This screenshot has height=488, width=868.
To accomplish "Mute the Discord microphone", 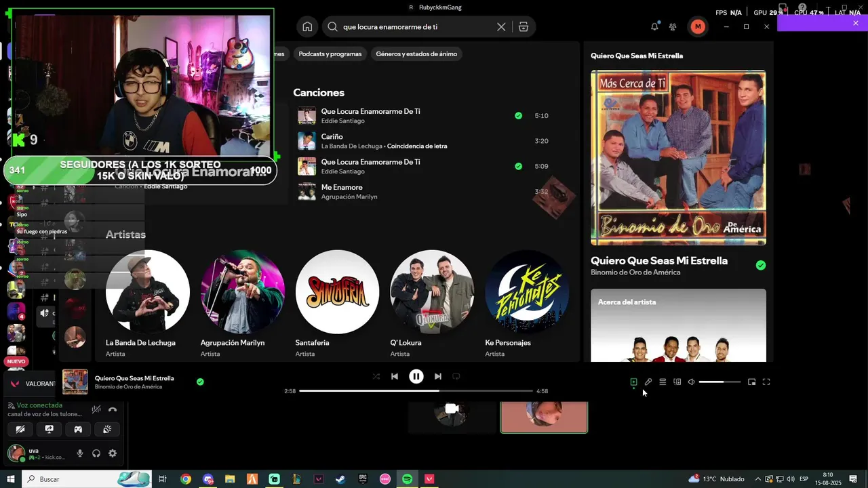I will click(80, 453).
